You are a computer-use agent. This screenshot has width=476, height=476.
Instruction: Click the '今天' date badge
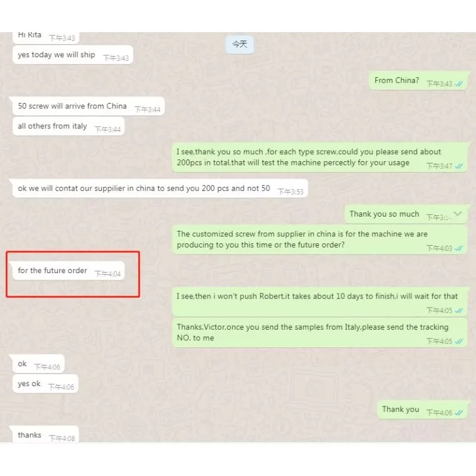[x=240, y=44]
